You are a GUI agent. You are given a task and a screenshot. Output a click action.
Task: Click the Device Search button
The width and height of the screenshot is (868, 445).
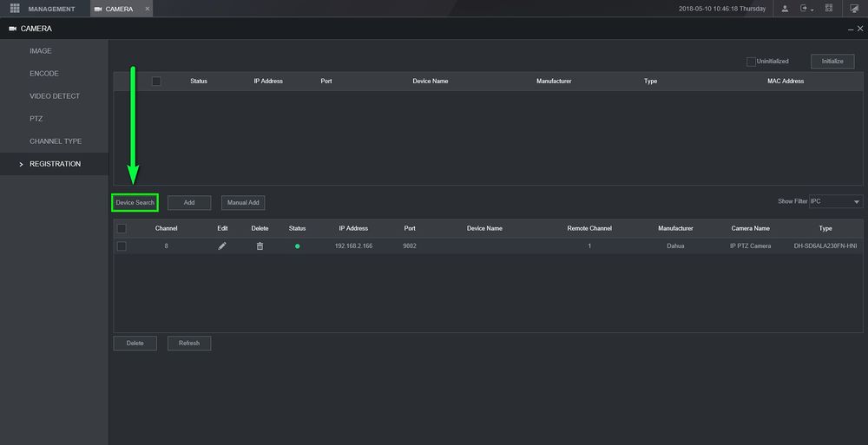click(x=135, y=202)
